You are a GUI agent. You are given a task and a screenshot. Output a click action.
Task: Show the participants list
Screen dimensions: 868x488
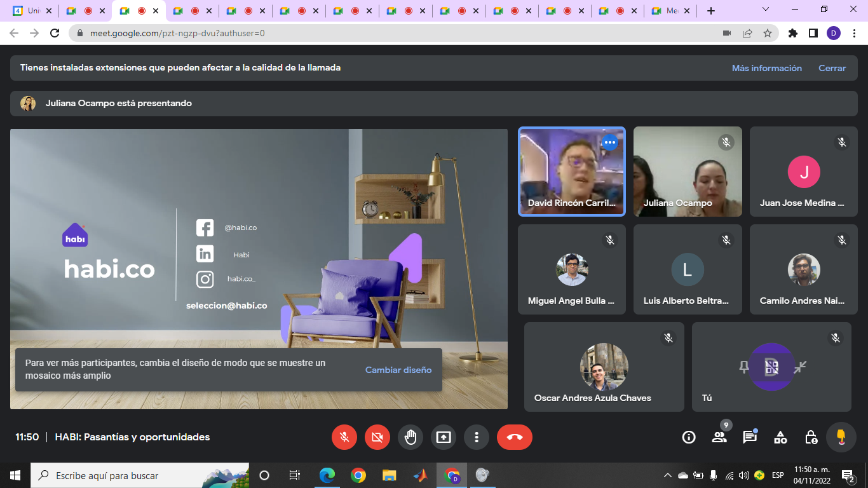click(x=719, y=437)
